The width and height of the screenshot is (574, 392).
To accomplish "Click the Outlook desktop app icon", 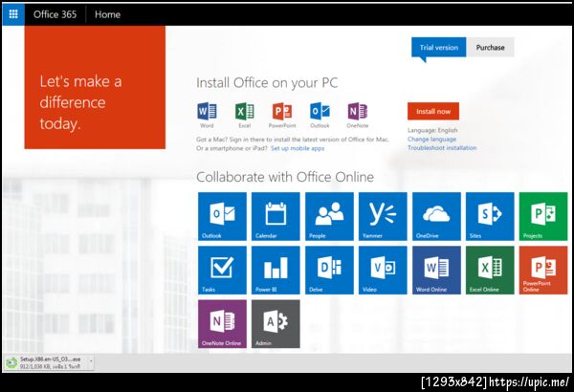I will pyautogui.click(x=320, y=111).
